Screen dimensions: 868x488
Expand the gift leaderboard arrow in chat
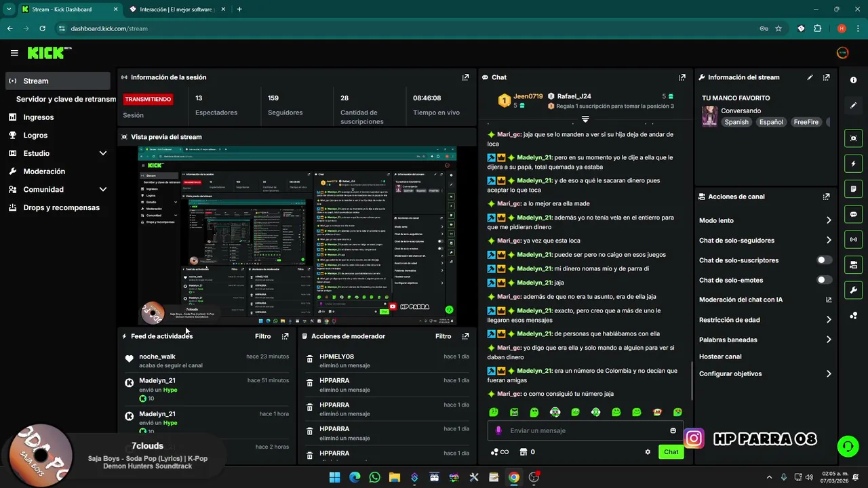pyautogui.click(x=585, y=119)
